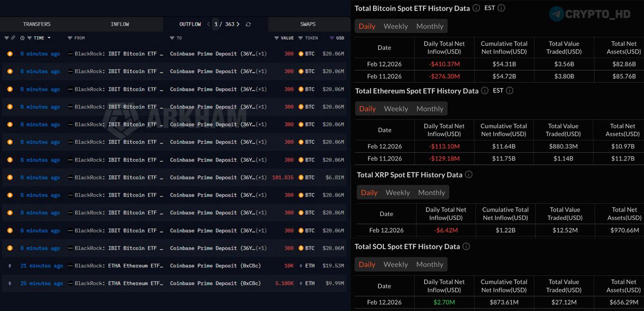Select Monthly in the Bitcoin Spot ETF section
The image size is (644, 311).
point(430,26)
